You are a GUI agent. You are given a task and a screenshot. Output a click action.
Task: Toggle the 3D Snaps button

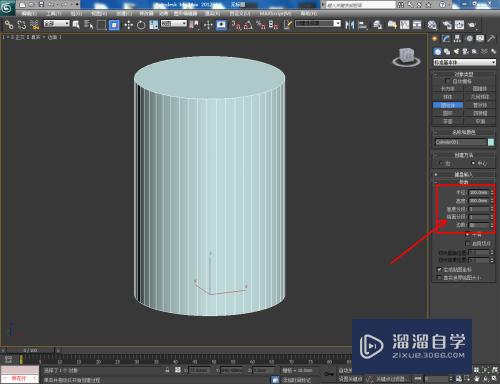236,25
